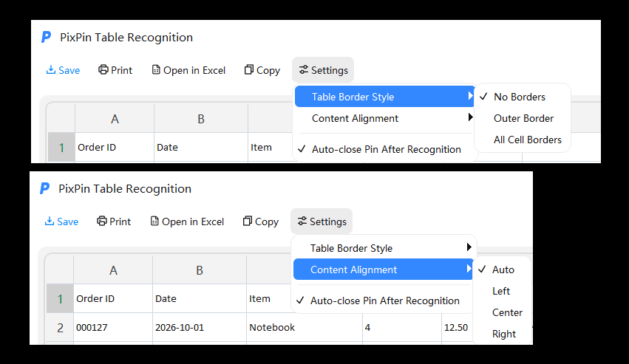Click the Notebook item cell
629x364 pixels.
click(x=305, y=327)
